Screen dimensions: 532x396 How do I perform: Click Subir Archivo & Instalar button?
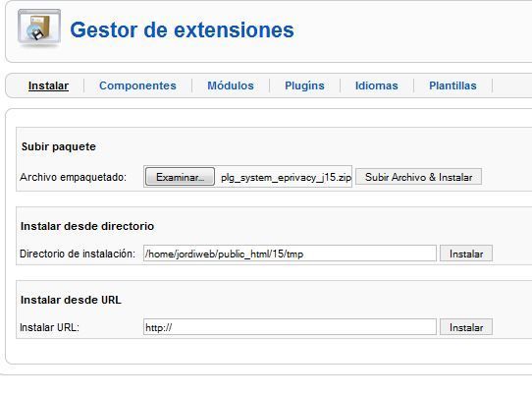(419, 177)
